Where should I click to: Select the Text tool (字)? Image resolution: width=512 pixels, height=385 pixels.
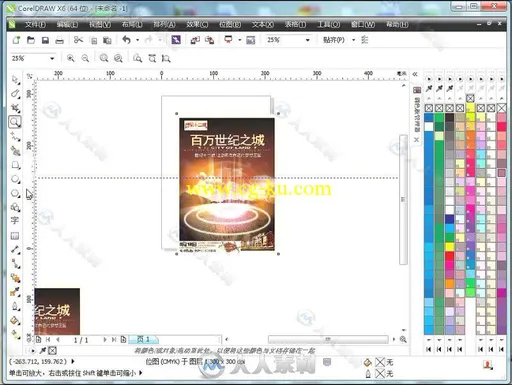point(15,221)
